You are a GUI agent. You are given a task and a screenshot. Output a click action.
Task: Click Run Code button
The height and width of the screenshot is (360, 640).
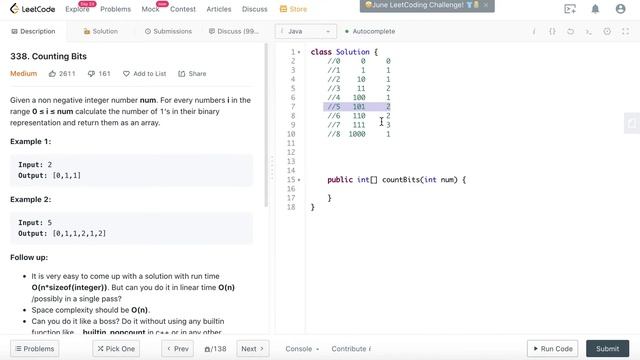(x=553, y=349)
